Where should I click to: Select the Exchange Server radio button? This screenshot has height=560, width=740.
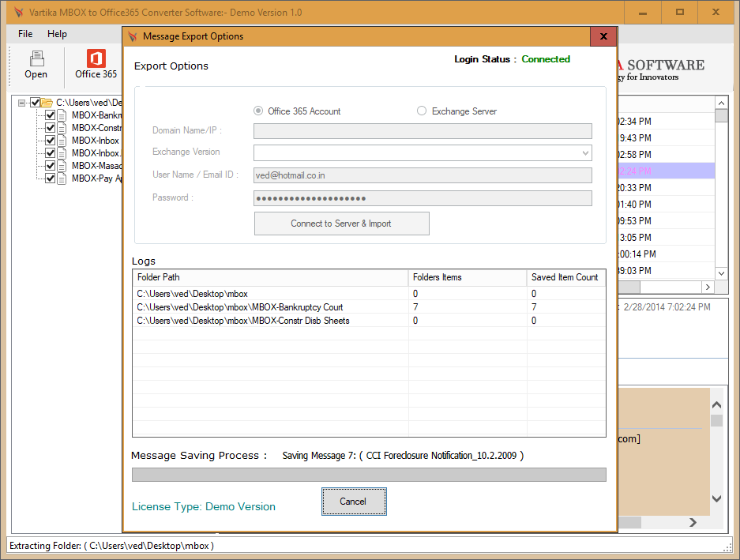tap(422, 111)
